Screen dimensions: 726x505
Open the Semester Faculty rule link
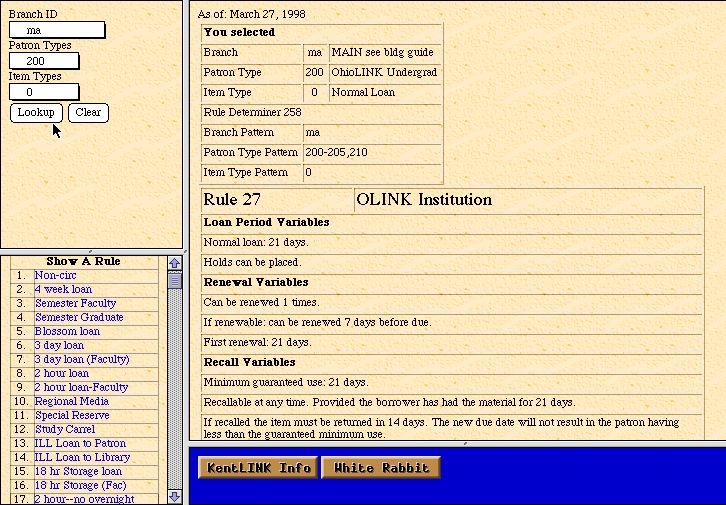[75, 303]
